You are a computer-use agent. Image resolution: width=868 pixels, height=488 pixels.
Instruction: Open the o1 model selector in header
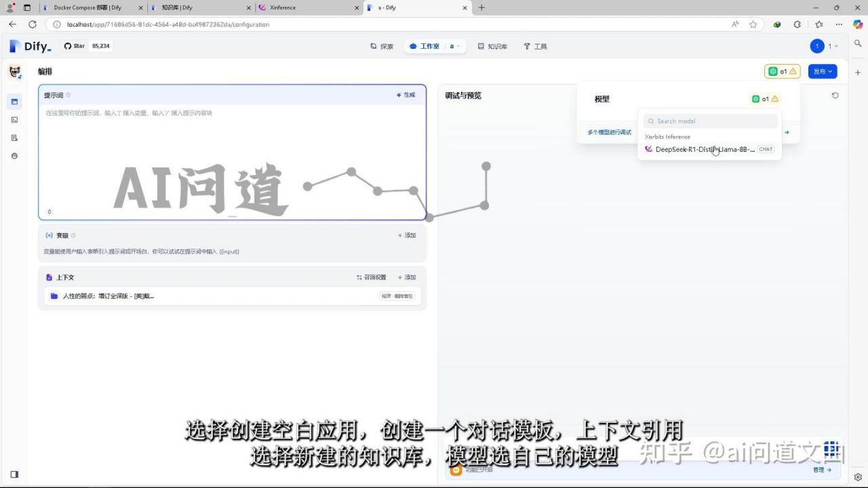coord(782,71)
